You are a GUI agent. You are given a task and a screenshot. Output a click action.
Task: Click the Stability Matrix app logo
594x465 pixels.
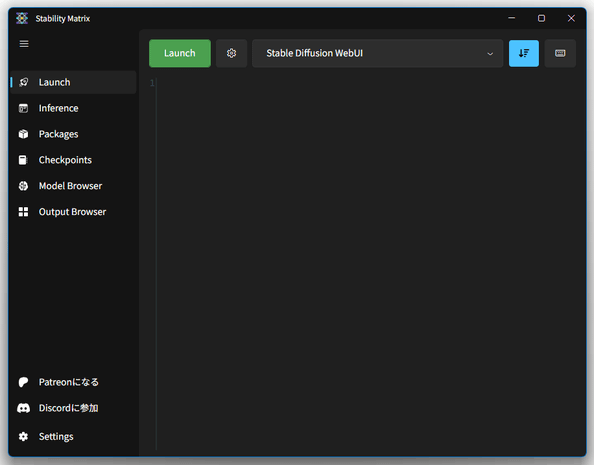pos(22,18)
